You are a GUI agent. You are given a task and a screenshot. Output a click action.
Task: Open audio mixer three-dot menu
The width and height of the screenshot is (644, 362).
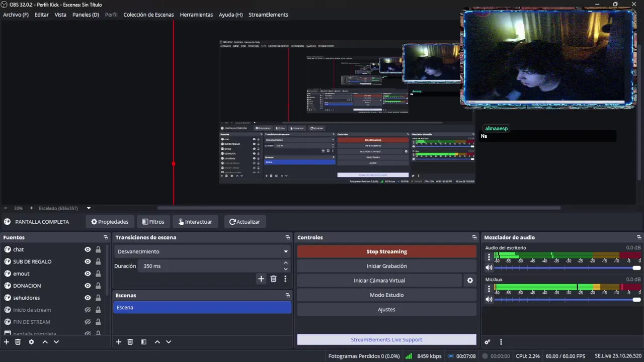[x=501, y=342]
